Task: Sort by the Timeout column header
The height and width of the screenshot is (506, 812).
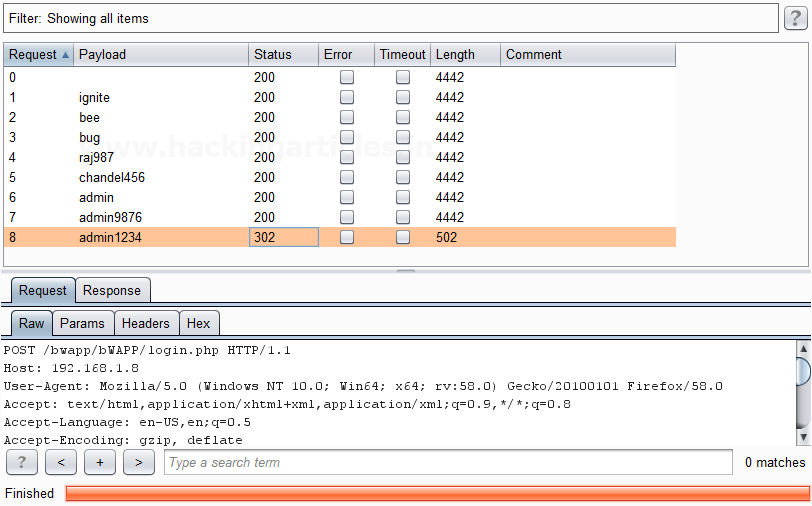Action: click(402, 54)
